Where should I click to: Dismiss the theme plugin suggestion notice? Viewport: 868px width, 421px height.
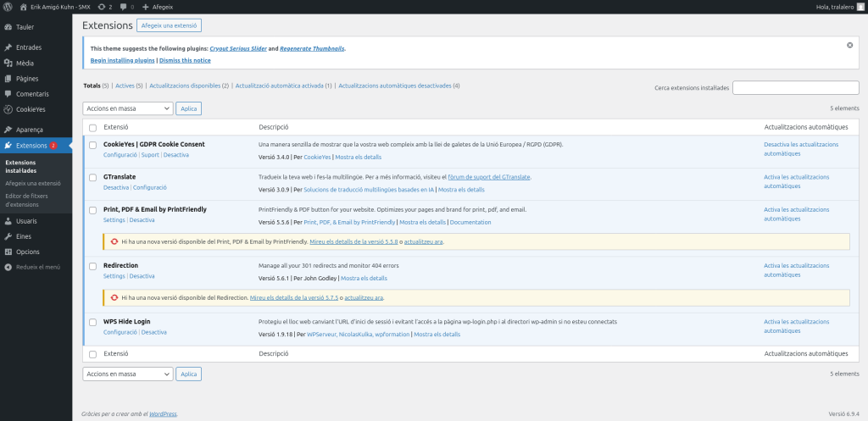pos(849,45)
